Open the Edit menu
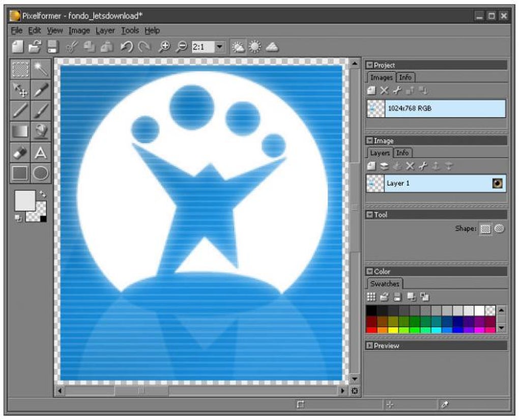Screen dimensions: 519x420 click(35, 31)
